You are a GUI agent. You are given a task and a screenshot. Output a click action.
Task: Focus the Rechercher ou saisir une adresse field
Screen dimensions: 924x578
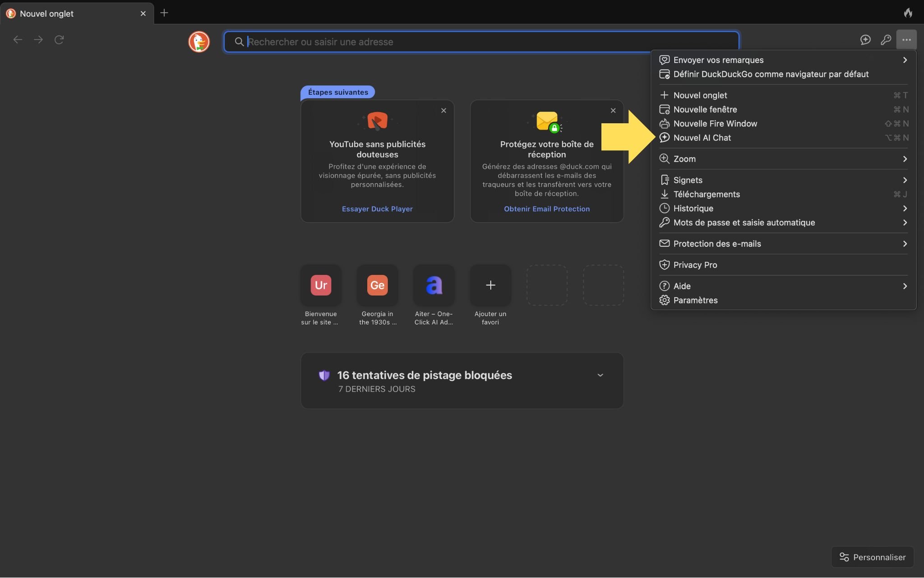pyautogui.click(x=481, y=42)
